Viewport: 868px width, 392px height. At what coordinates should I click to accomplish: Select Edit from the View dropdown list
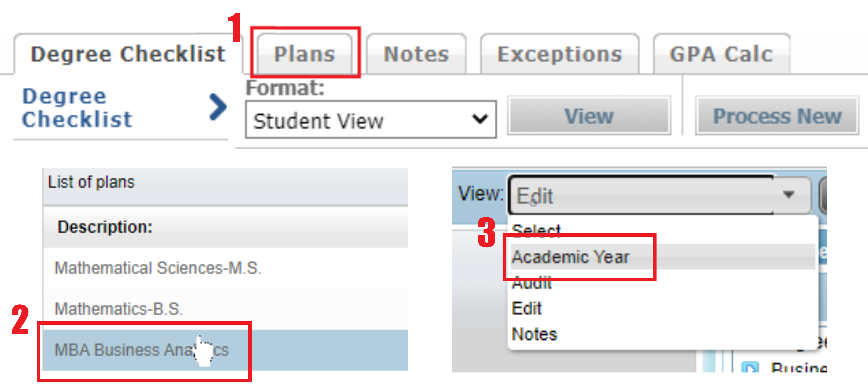pyautogui.click(x=527, y=308)
